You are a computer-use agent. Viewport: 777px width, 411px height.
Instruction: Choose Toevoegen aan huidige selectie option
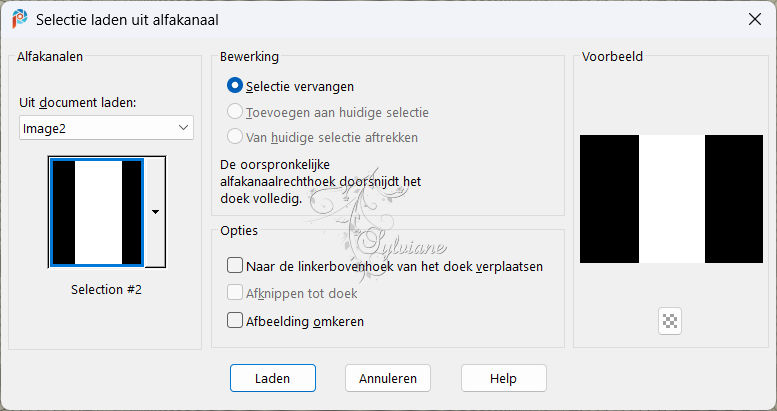click(x=235, y=112)
